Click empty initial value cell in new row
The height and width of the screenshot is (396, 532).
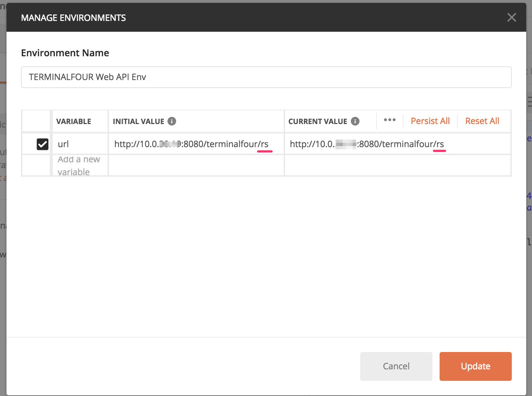coord(196,166)
